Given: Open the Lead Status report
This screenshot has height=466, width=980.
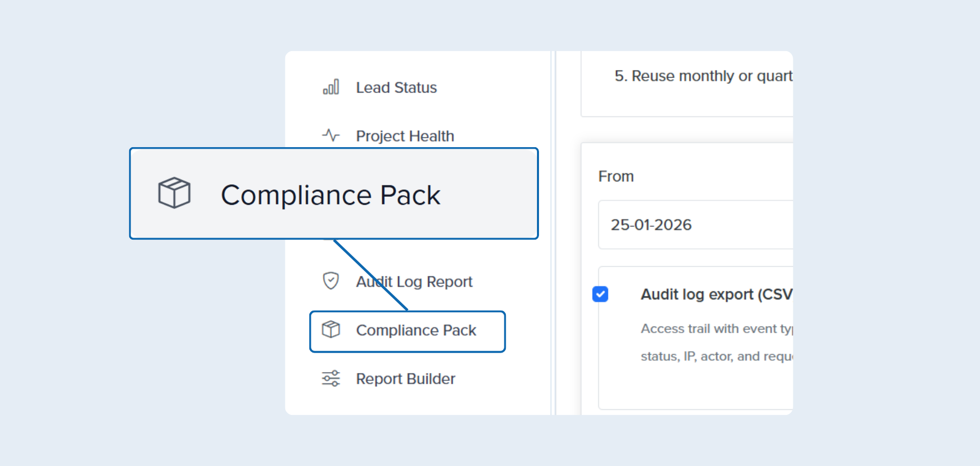Looking at the screenshot, I should [x=396, y=87].
